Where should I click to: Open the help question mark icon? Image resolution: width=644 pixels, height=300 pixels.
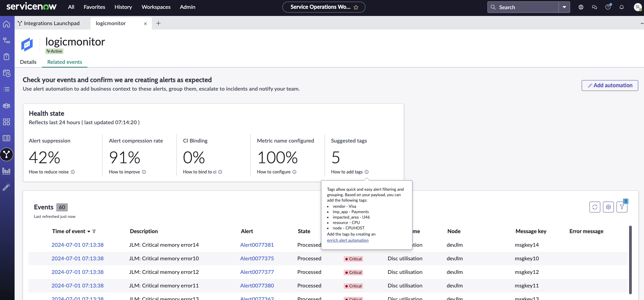tap(608, 7)
